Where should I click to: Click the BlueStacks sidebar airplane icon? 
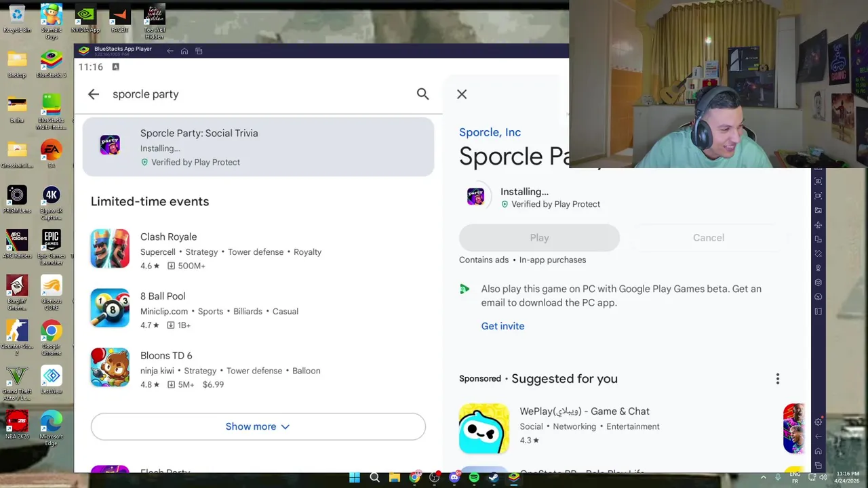pyautogui.click(x=818, y=225)
